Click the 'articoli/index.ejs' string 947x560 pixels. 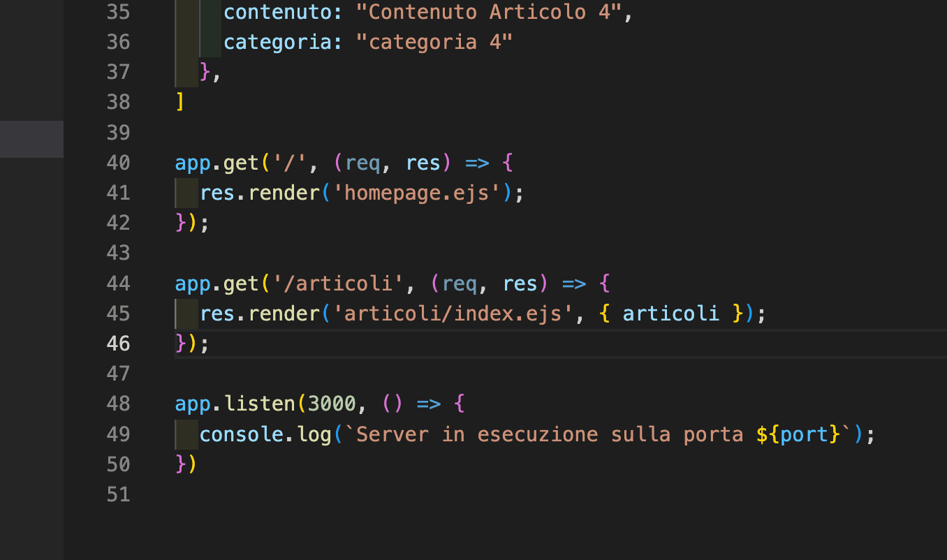[452, 314]
